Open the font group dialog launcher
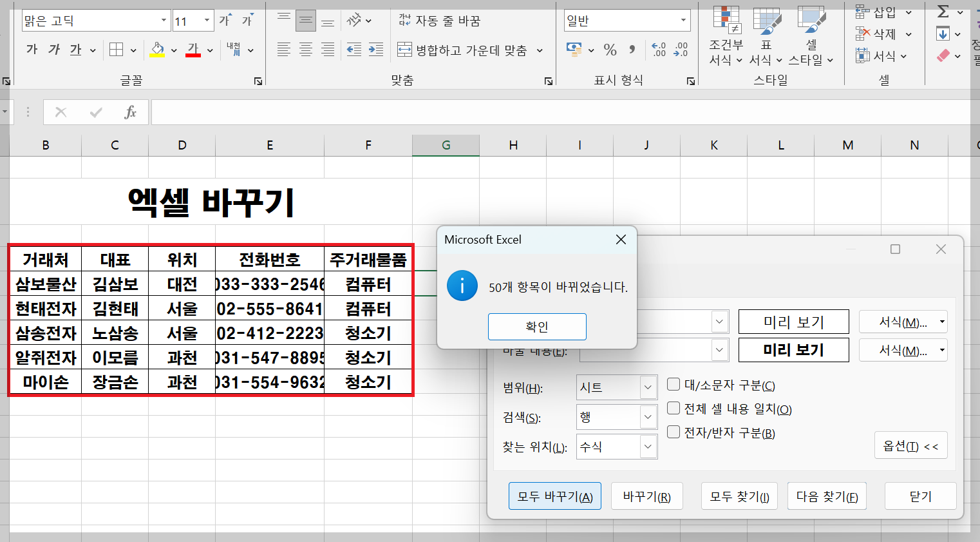The width and height of the screenshot is (980, 542). (258, 81)
